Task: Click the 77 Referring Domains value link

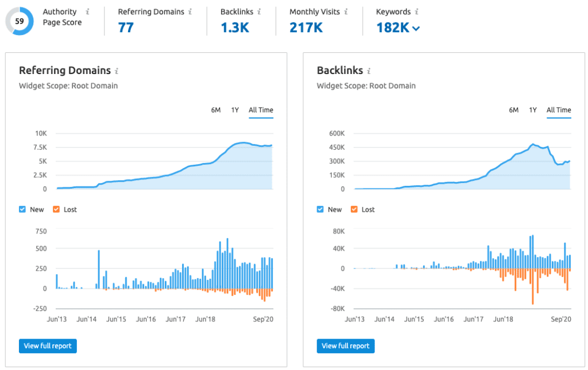Action: 126,28
